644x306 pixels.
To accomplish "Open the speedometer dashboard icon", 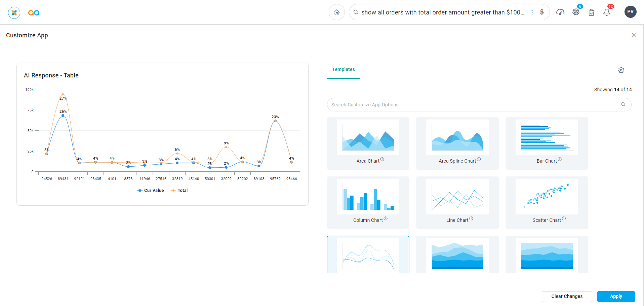I will pyautogui.click(x=560, y=12).
